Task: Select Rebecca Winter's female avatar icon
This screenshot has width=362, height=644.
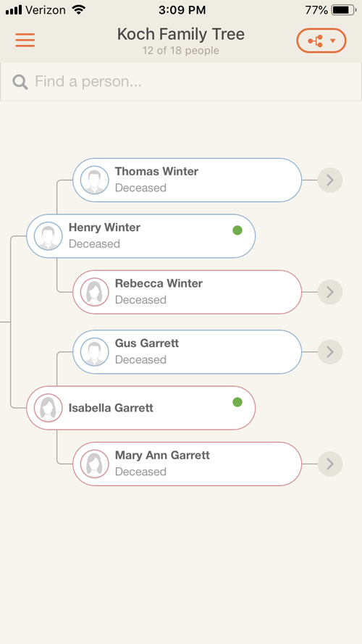Action: pos(94,292)
